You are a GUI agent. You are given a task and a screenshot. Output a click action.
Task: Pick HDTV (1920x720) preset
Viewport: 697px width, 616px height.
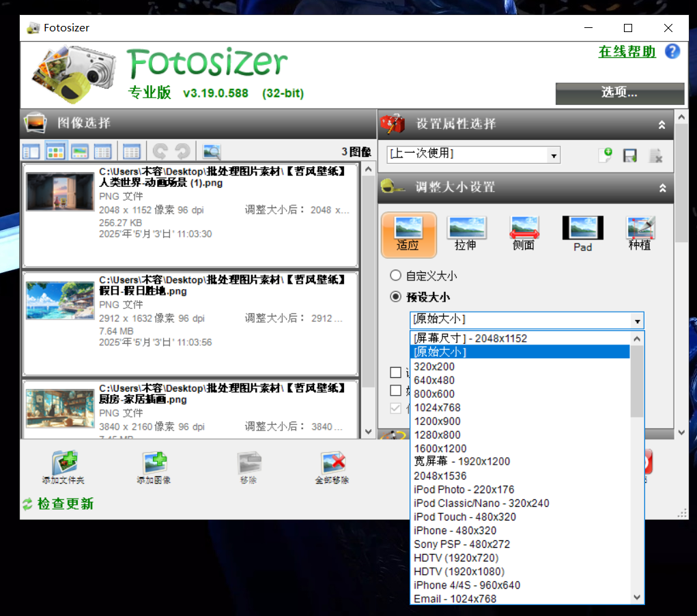coord(520,557)
